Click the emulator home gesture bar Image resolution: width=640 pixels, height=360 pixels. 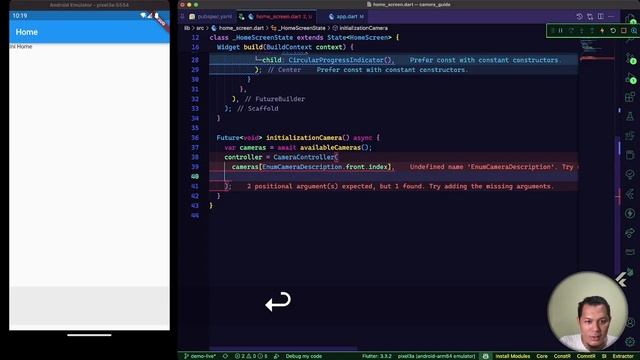pyautogui.click(x=89, y=335)
